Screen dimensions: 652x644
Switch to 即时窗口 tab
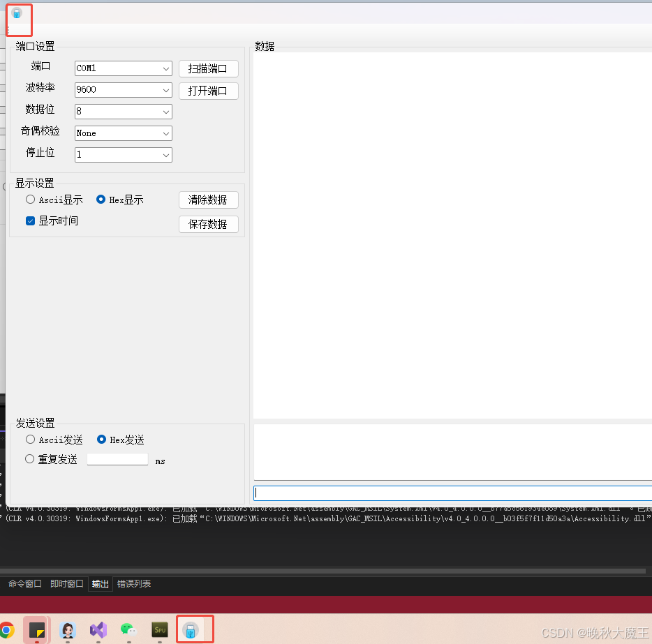coord(66,584)
